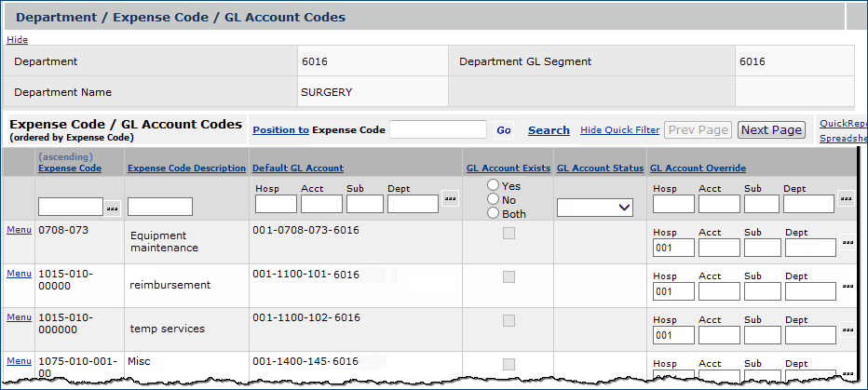Click the Next Page button
This screenshot has height=390, width=868.
pyautogui.click(x=771, y=130)
